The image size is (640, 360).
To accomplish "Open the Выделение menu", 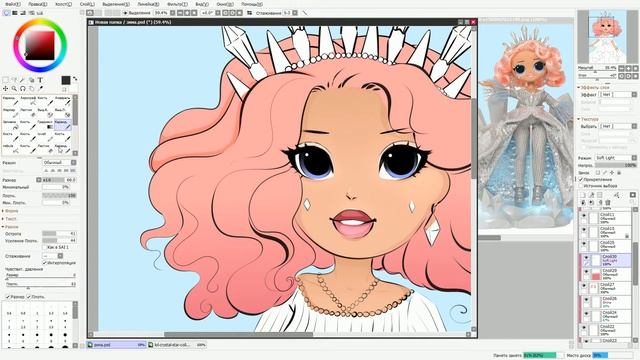I will 116,4.
